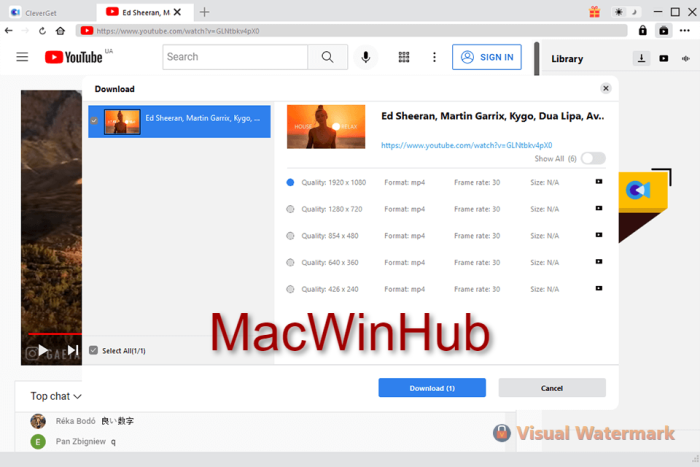Select 1920 x 1080 quality radio button
The height and width of the screenshot is (467, 700).
pyautogui.click(x=290, y=182)
